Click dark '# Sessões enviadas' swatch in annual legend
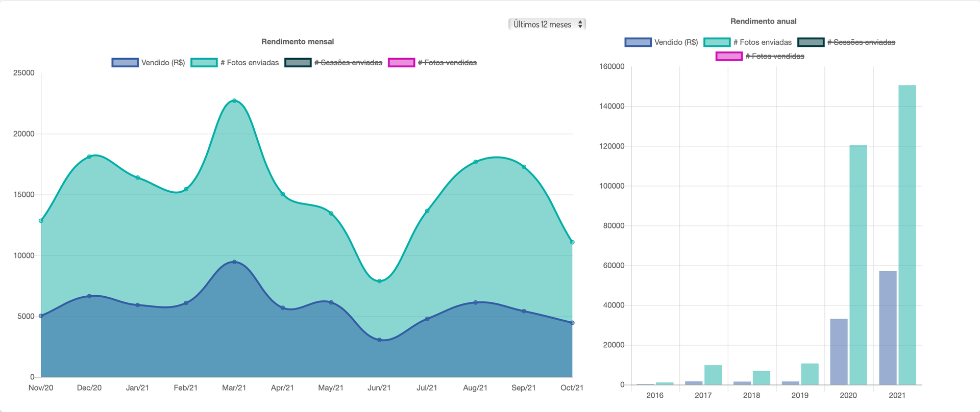Viewport: 980px width, 412px height. pyautogui.click(x=811, y=42)
